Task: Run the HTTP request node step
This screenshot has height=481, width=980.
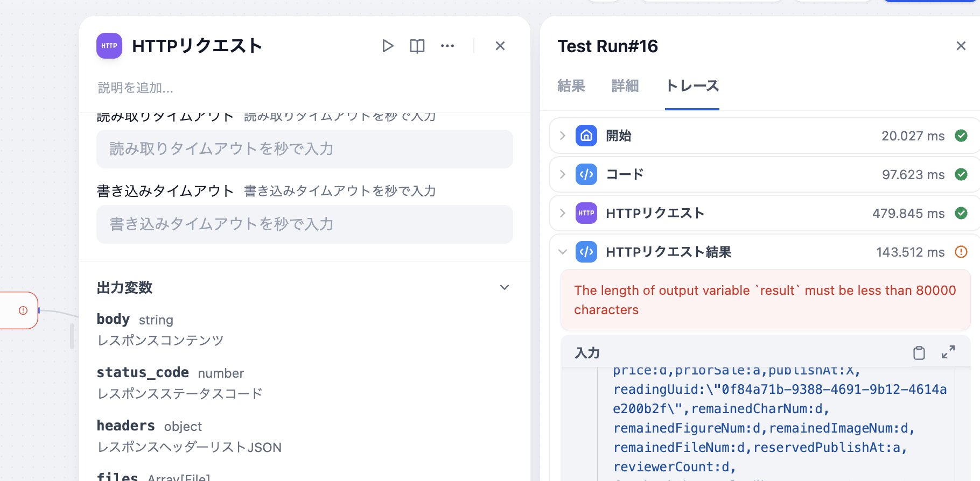Action: (x=387, y=46)
